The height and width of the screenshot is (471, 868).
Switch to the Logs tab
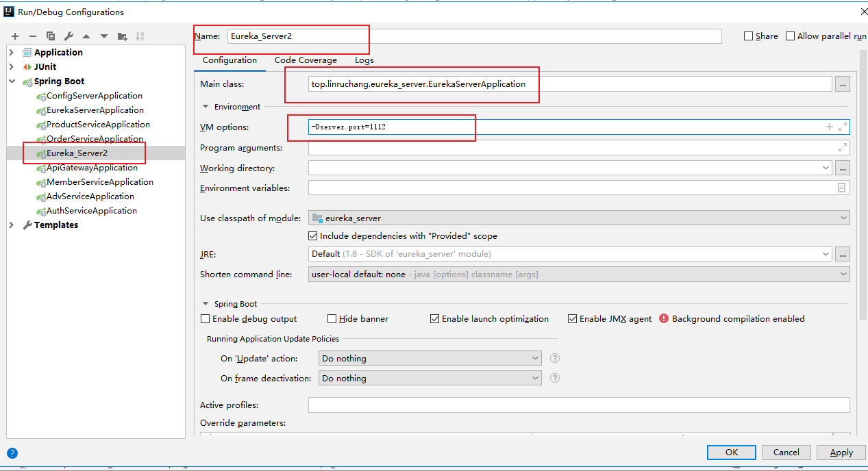364,60
